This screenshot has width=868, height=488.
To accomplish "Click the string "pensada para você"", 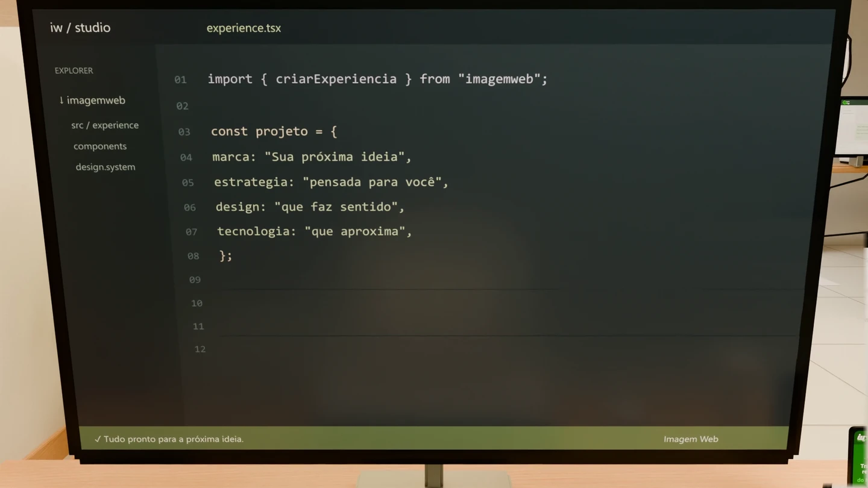I will (x=373, y=182).
